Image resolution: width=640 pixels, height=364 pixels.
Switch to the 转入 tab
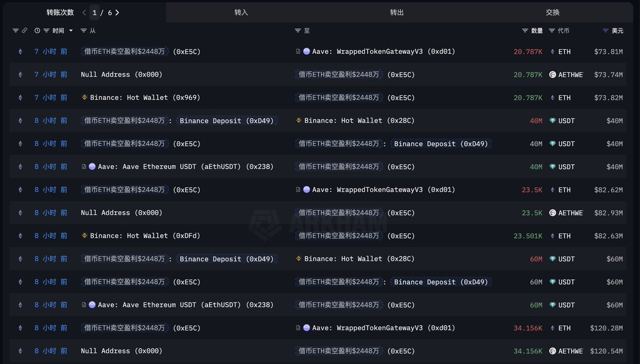[241, 12]
